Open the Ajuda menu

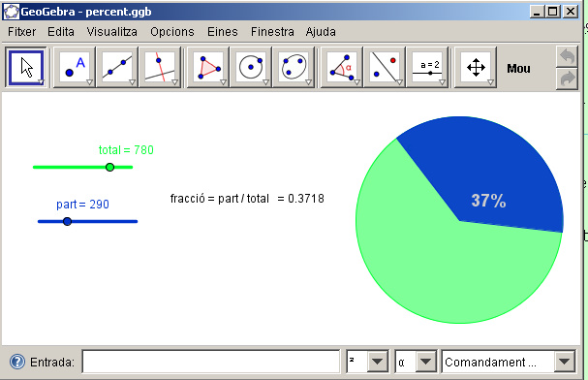[x=321, y=32]
